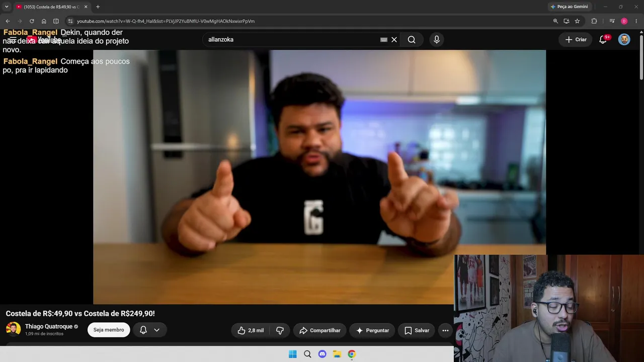Viewport: 644px width, 362px height.
Task: Click the Peça ao Gemini button
Action: 570,7
